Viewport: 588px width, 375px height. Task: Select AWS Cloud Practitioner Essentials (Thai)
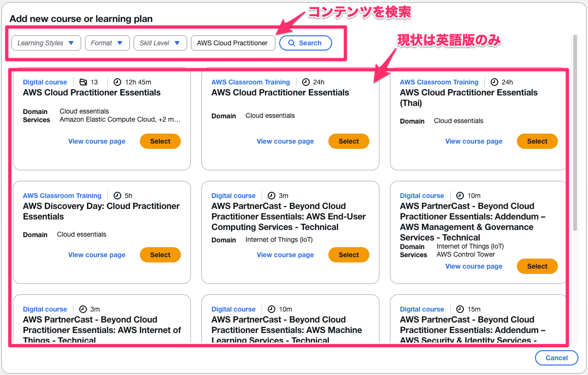(x=537, y=141)
